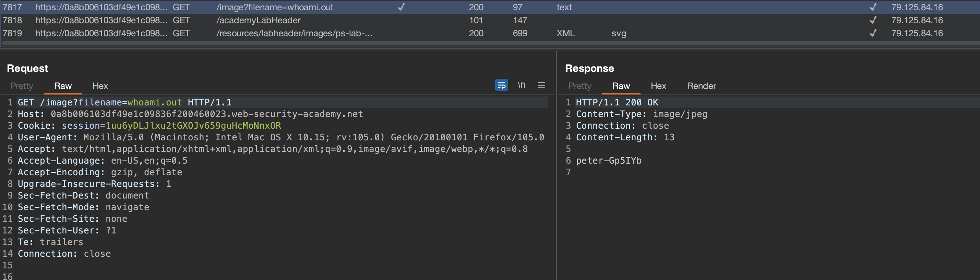Select the Response Raw tab
The width and height of the screenshot is (980, 280).
[621, 86]
